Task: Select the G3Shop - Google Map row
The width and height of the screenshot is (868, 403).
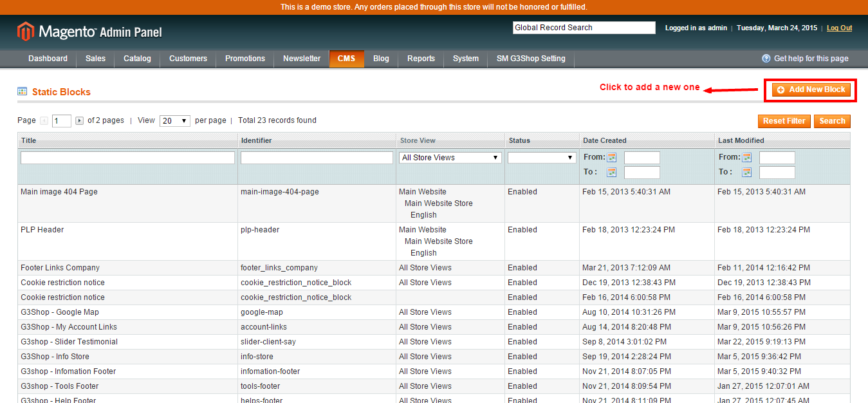Action: pos(434,312)
